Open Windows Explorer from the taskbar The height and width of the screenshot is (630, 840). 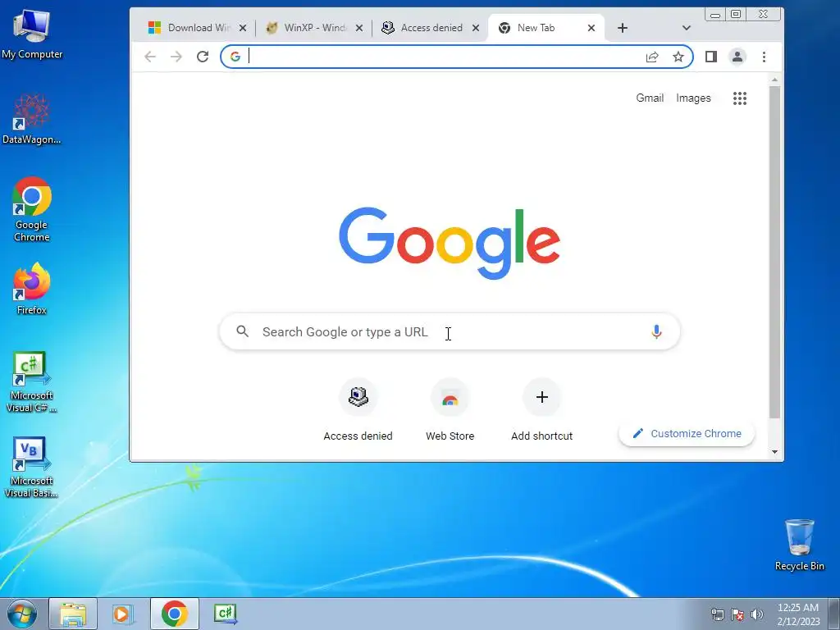tap(73, 614)
